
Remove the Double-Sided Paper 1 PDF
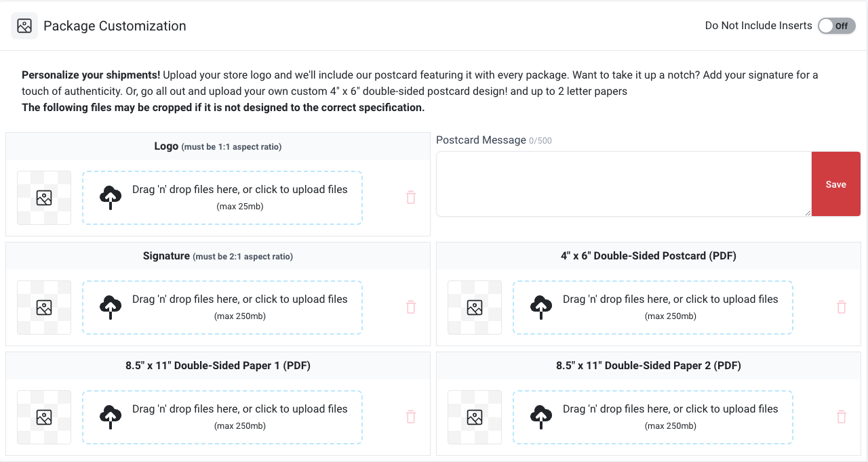(x=410, y=417)
